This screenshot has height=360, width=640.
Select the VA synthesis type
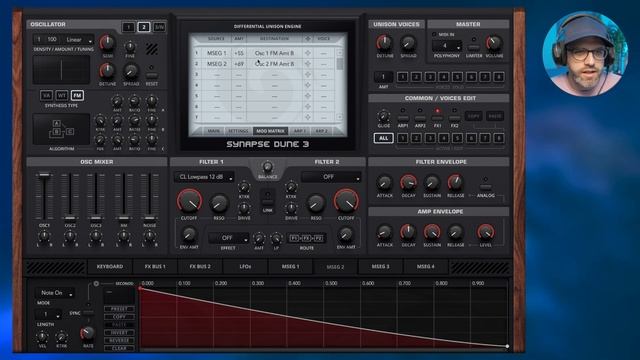[x=46, y=96]
